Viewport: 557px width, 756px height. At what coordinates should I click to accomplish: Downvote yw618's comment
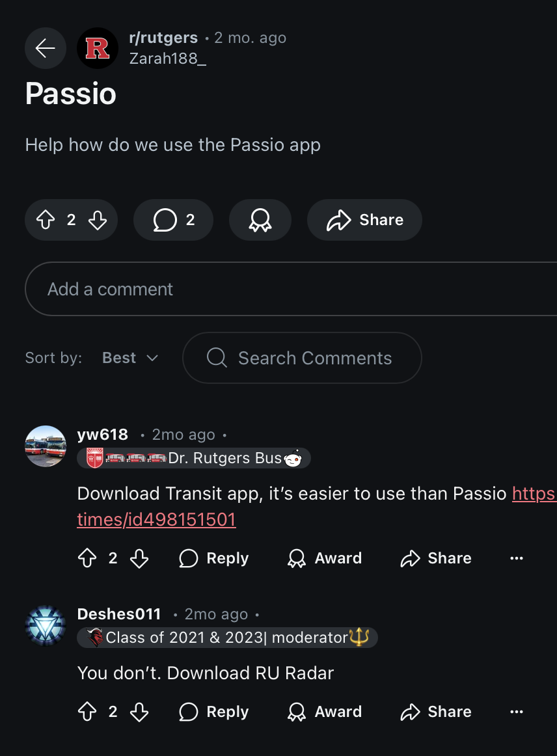tap(139, 558)
